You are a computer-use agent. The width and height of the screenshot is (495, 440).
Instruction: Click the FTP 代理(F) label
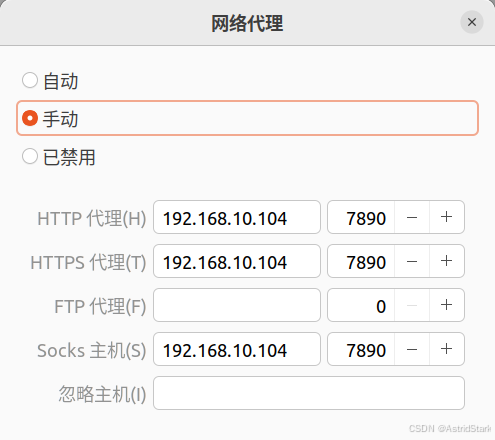coord(100,307)
